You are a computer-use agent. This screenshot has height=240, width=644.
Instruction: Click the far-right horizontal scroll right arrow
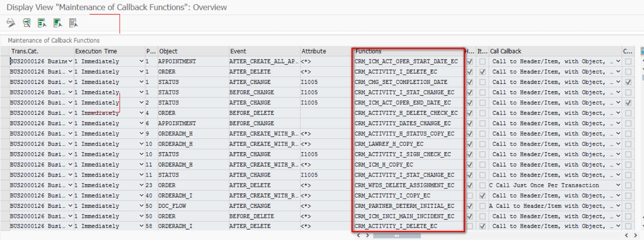[x=636, y=235]
